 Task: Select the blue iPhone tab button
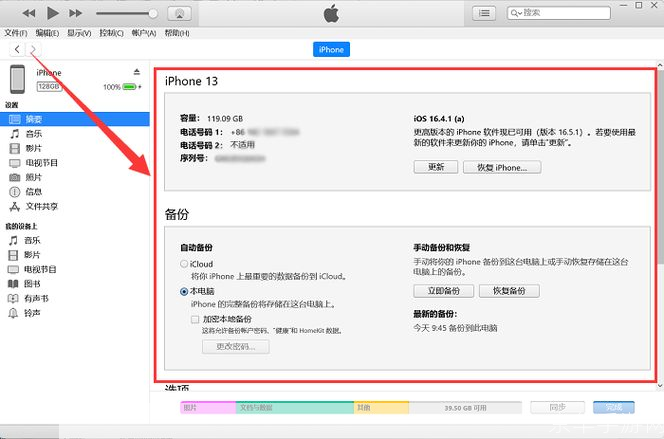pos(331,50)
